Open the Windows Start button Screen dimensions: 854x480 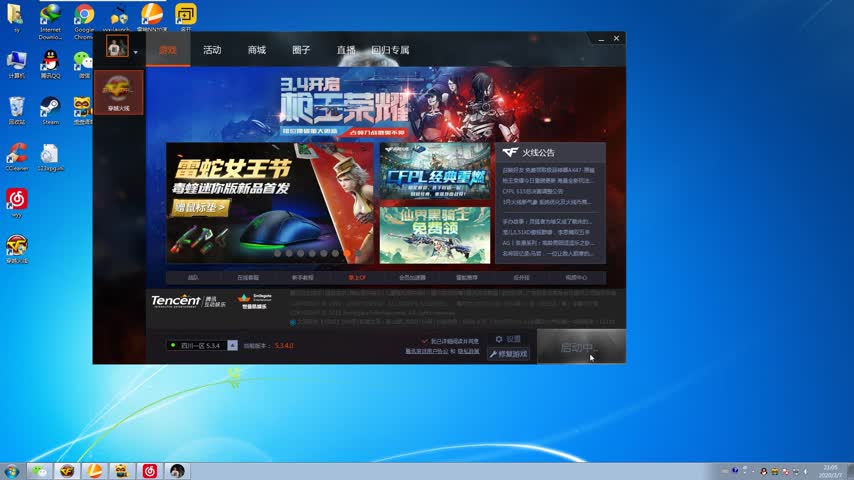click(x=11, y=471)
